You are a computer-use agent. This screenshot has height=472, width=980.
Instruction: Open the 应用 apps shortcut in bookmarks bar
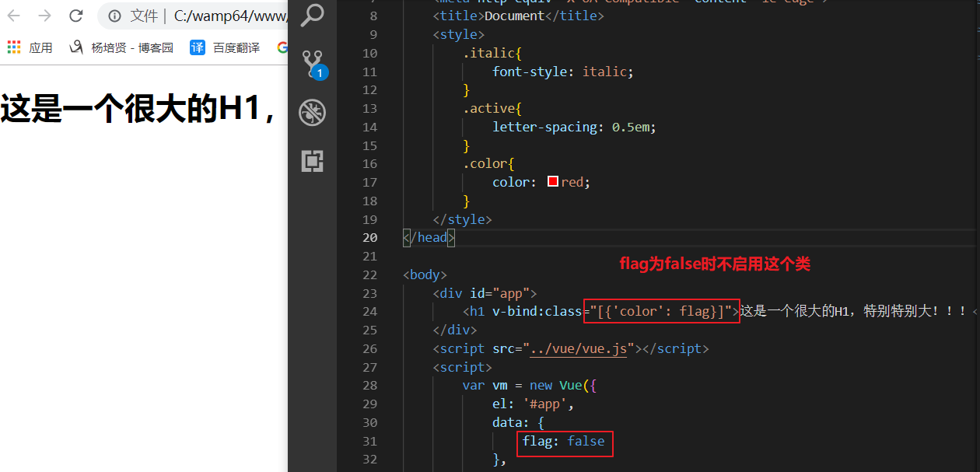(x=30, y=47)
